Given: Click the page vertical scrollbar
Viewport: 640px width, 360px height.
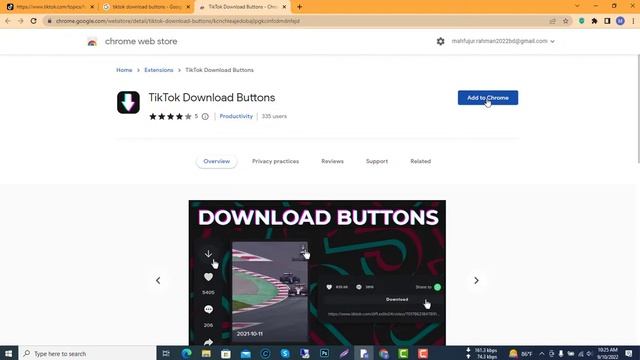Looking at the screenshot, I should [x=638, y=109].
